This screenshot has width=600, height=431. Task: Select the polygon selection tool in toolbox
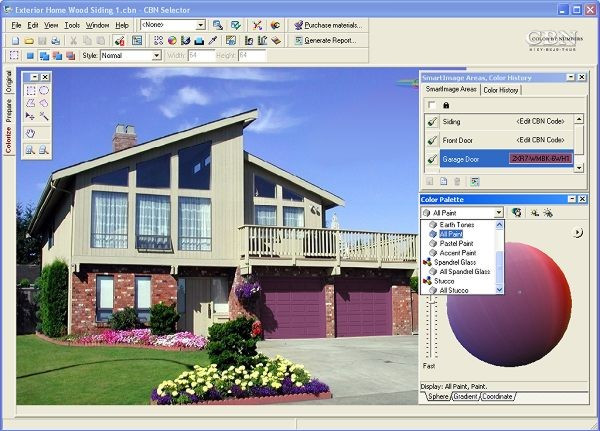tap(30, 103)
